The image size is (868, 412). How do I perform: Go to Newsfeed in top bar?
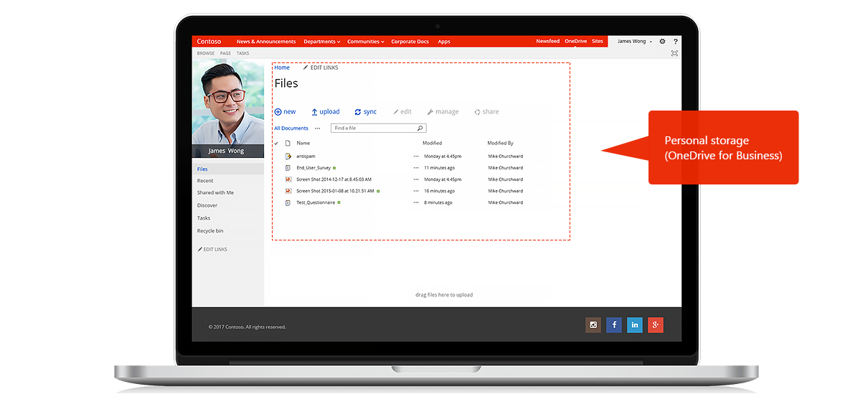(x=547, y=42)
